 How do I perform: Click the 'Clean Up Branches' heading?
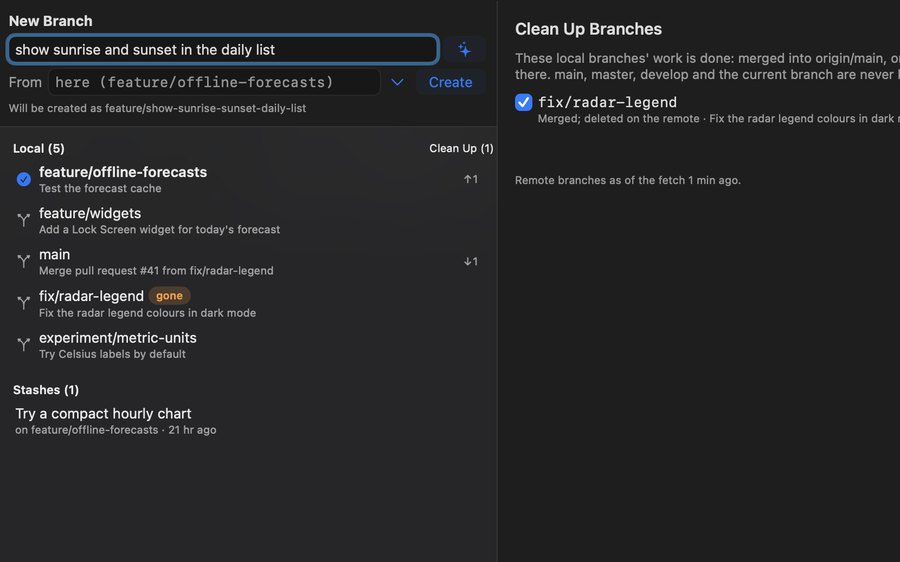pos(588,29)
